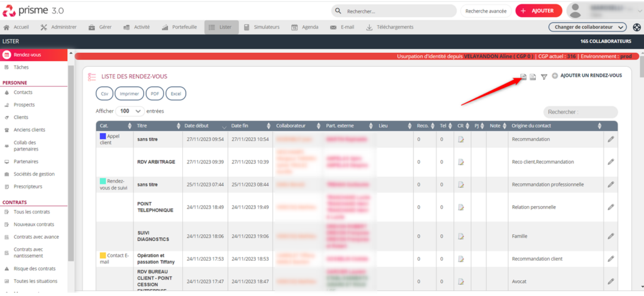644x296 pixels.
Task: Click the first export document icon near the arrow
Action: 523,77
